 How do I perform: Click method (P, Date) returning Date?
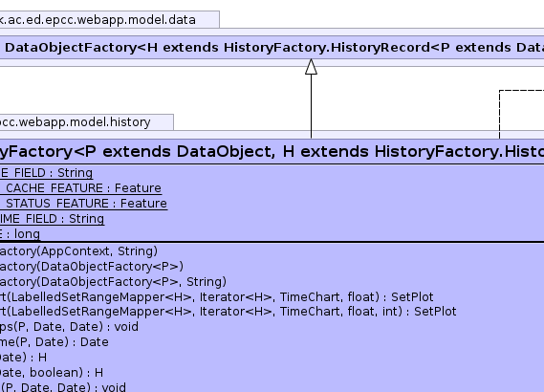(54, 342)
